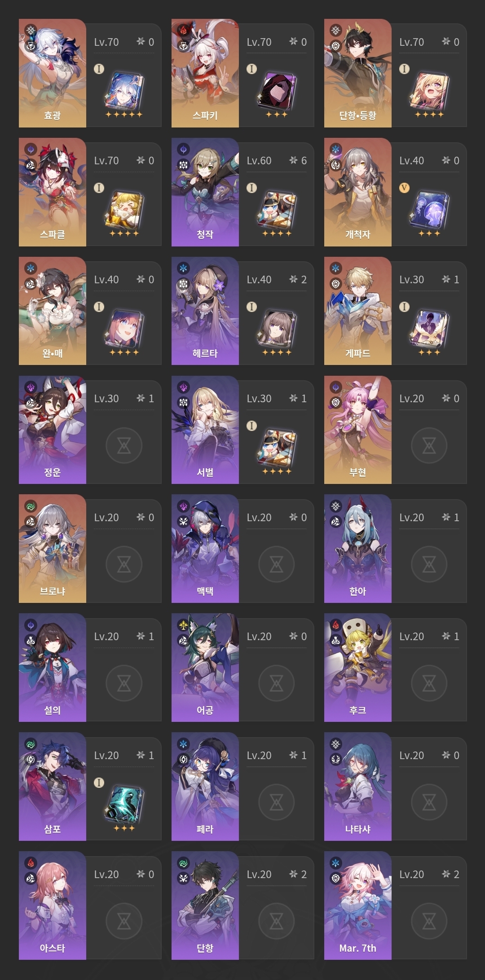This screenshot has width=485, height=980.
Task: Select 스파키's three-star light cone icon
Action: pos(277,91)
